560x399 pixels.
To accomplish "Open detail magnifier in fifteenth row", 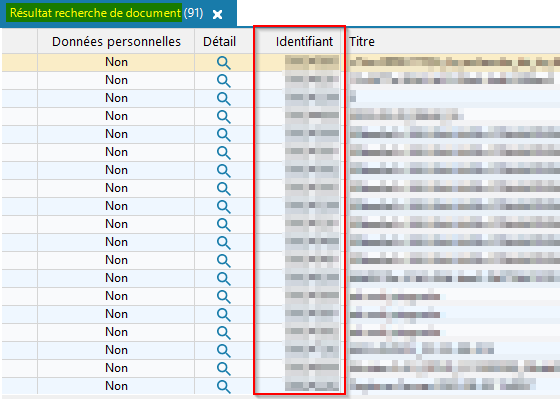I will point(224,314).
